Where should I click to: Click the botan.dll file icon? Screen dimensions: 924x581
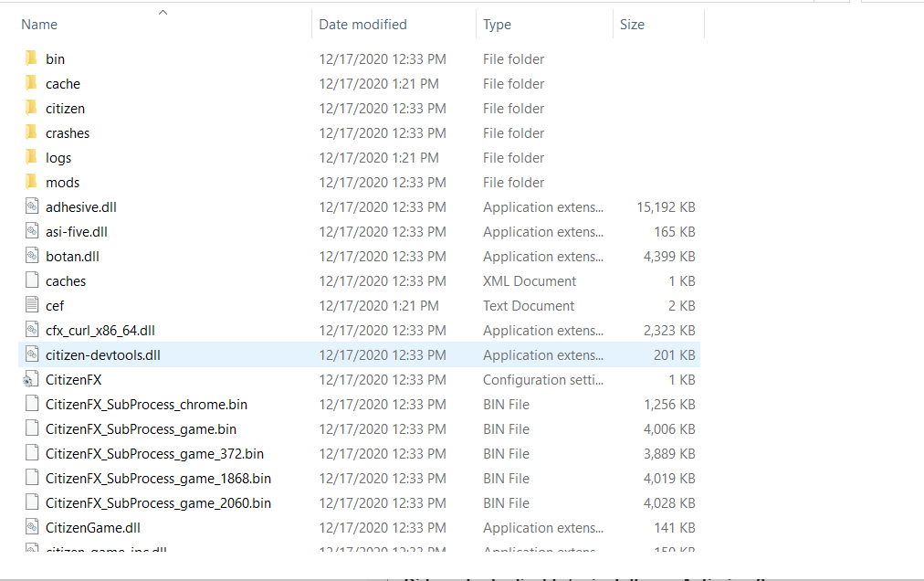pyautogui.click(x=32, y=256)
